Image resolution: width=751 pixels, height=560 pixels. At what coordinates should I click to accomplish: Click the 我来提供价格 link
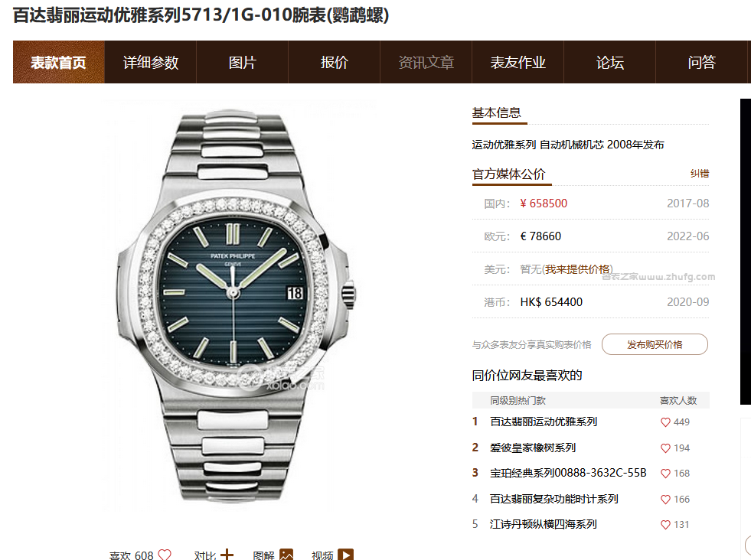coord(578,269)
